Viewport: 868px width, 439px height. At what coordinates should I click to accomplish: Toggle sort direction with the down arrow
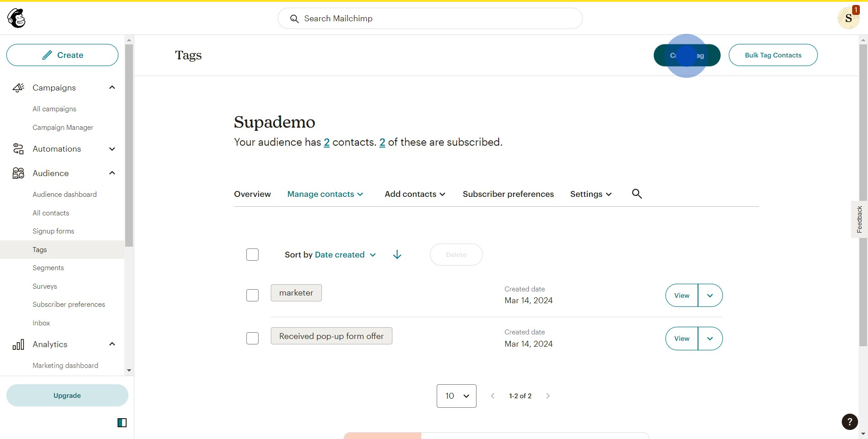[x=396, y=254]
